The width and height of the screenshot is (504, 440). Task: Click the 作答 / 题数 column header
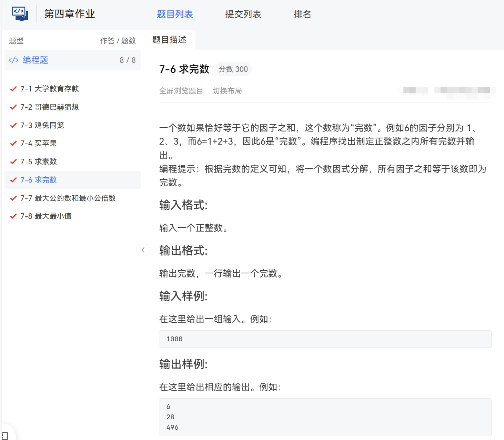[x=118, y=41]
